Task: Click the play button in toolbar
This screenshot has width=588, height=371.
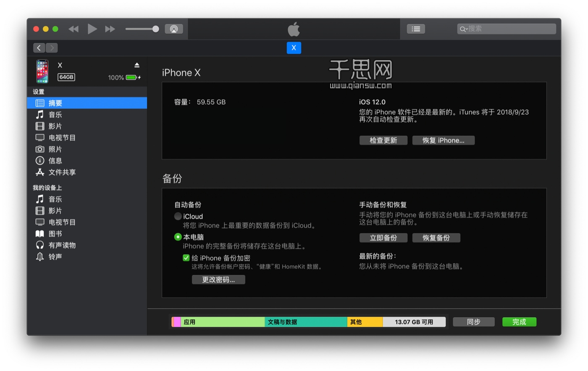Action: [x=92, y=29]
